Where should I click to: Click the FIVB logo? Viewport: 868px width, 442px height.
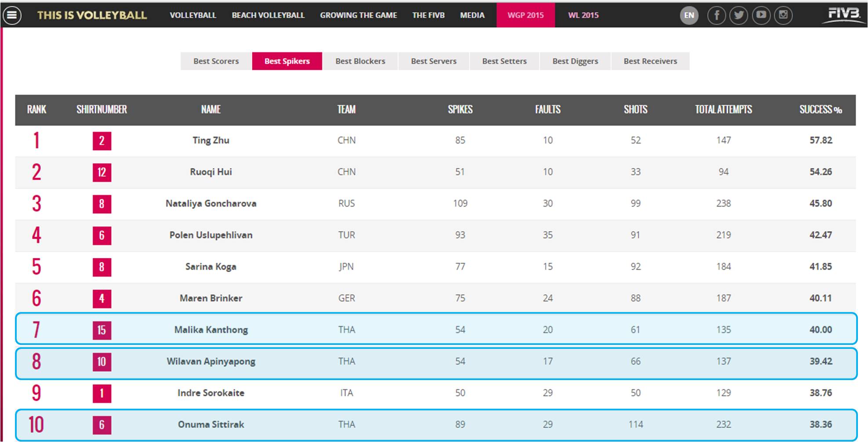tap(843, 14)
